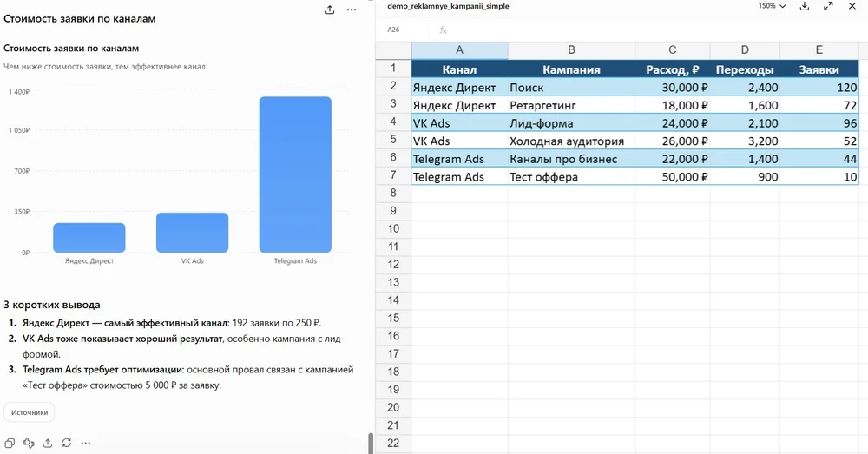Select column C header
The height and width of the screenshot is (454, 868).
(x=673, y=50)
